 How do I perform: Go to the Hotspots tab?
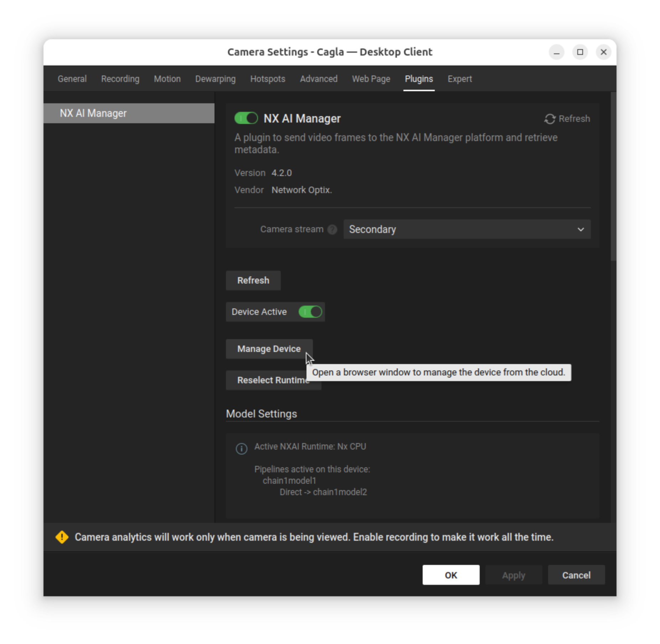[x=268, y=79]
